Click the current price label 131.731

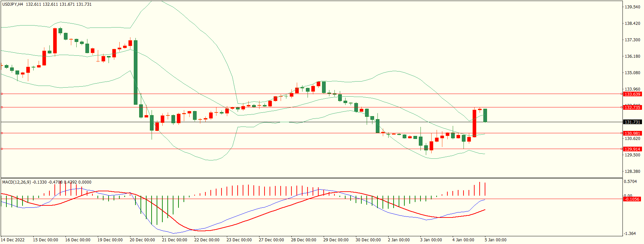pos(632,122)
